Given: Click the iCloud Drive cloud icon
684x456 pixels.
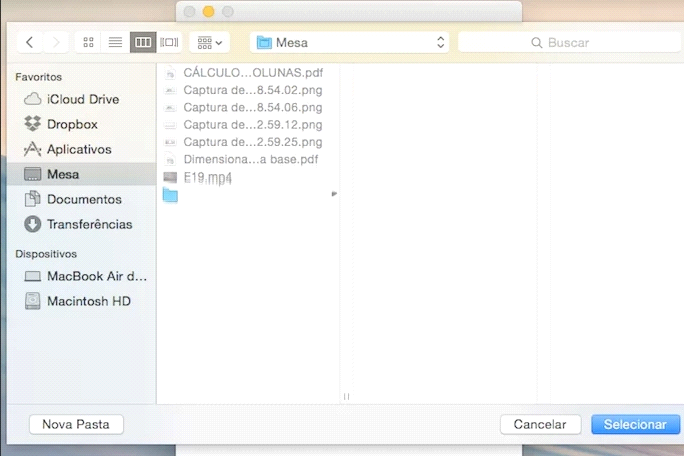Looking at the screenshot, I should (x=32, y=99).
